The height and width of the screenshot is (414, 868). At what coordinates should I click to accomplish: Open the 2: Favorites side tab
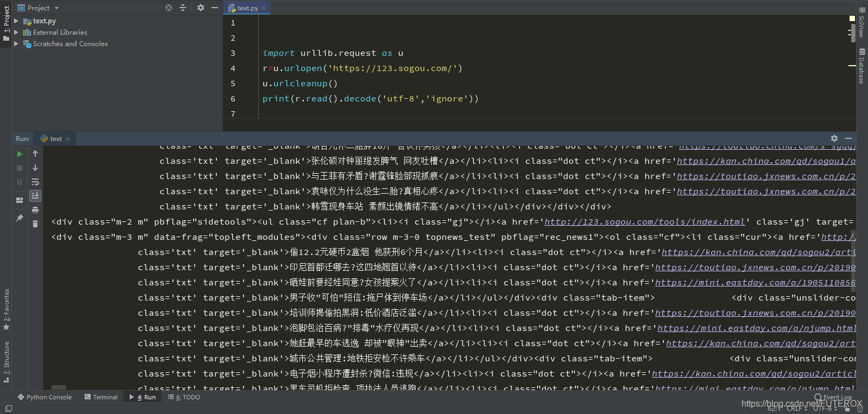(x=6, y=309)
